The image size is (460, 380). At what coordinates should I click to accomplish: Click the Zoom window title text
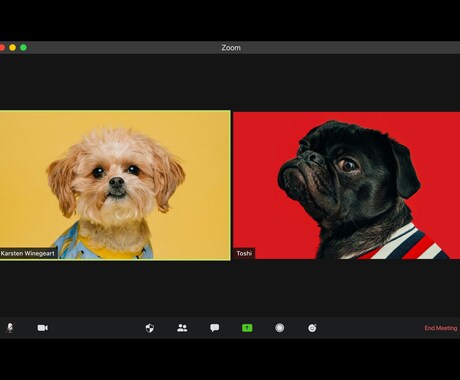pyautogui.click(x=231, y=48)
